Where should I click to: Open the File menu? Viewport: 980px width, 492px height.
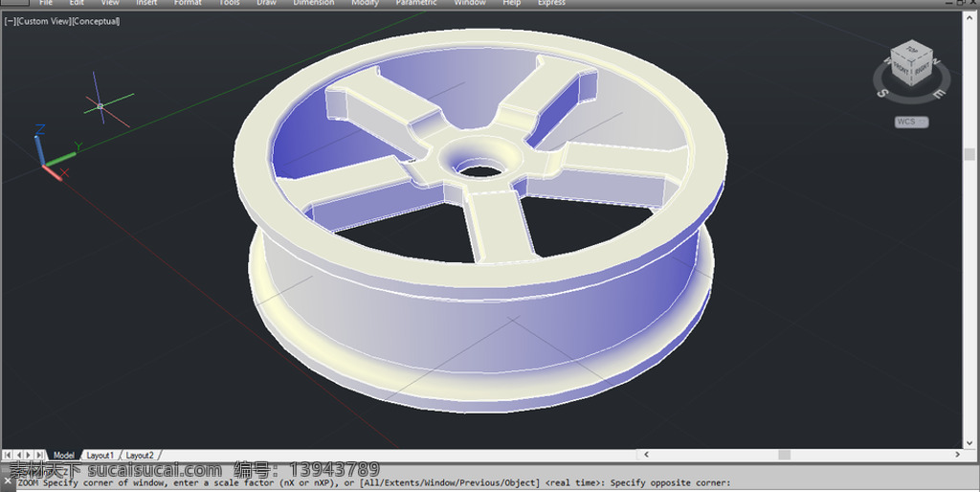46,3
